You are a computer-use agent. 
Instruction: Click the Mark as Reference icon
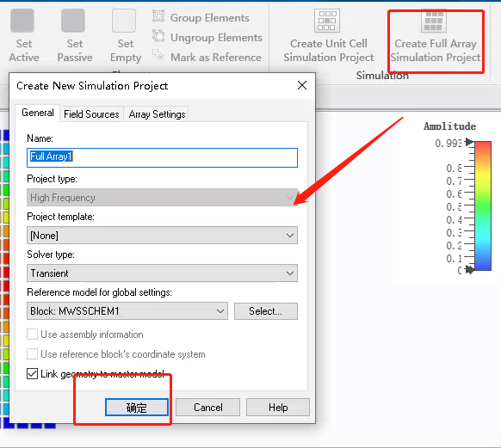(x=158, y=55)
